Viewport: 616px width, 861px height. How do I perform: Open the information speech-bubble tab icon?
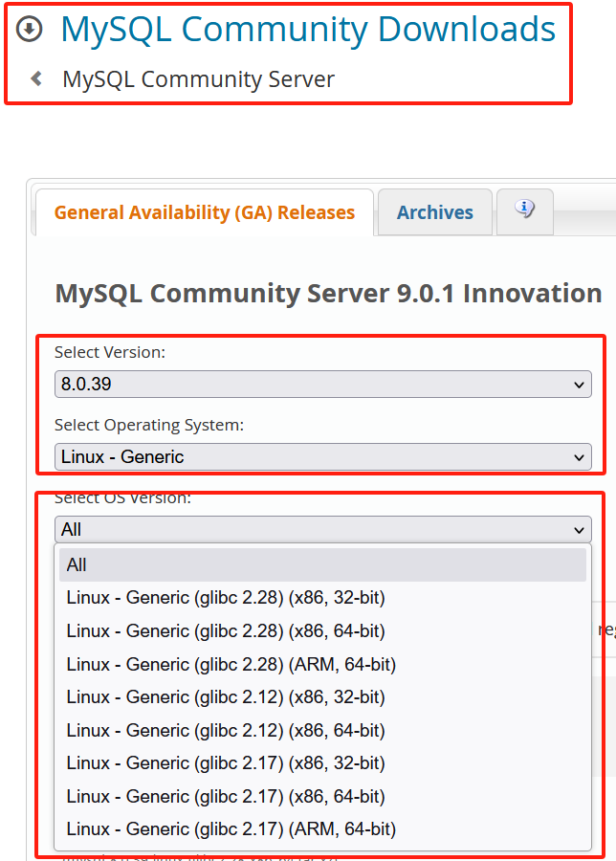(x=523, y=209)
